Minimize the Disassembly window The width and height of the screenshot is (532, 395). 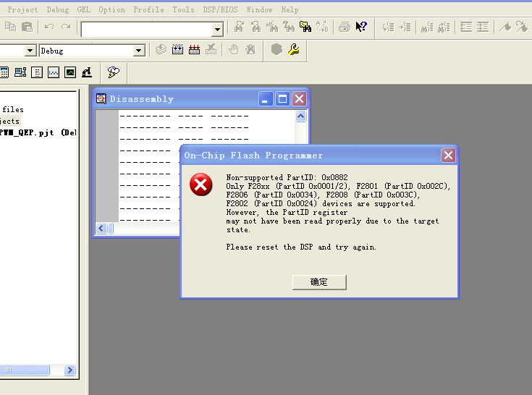[266, 99]
